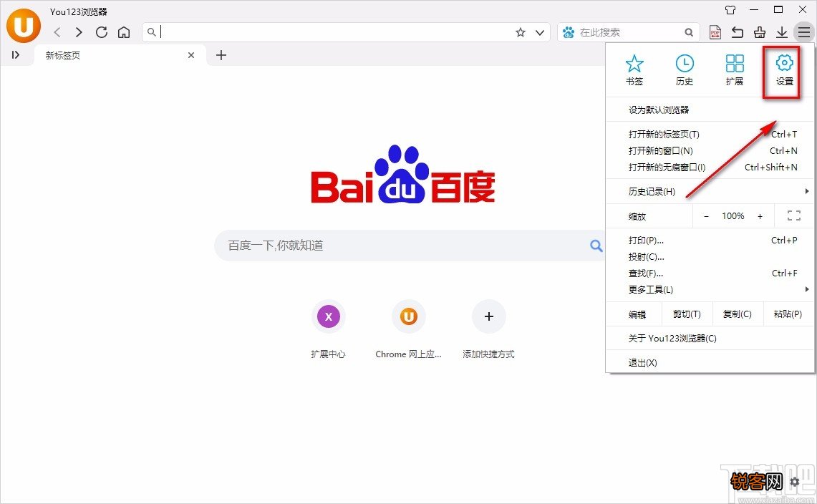Click 剪切(T) in the edit row
Viewport: 817px width, 504px height.
(x=686, y=314)
